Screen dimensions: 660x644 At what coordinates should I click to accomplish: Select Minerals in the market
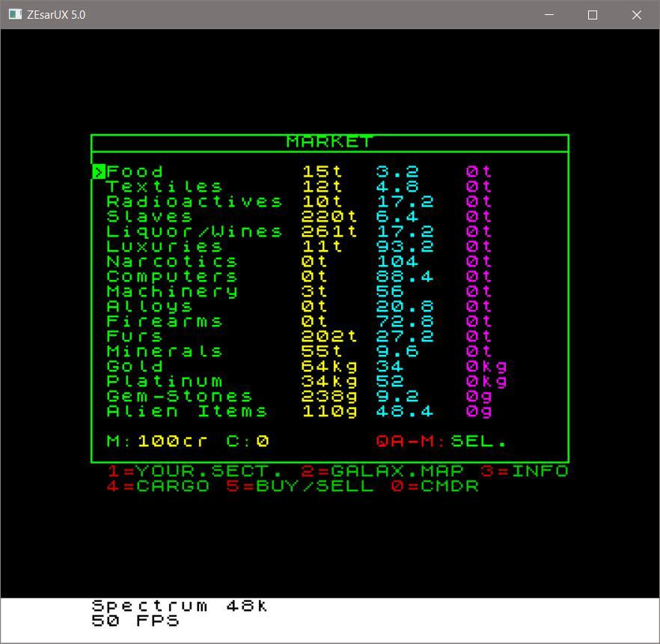[299, 351]
